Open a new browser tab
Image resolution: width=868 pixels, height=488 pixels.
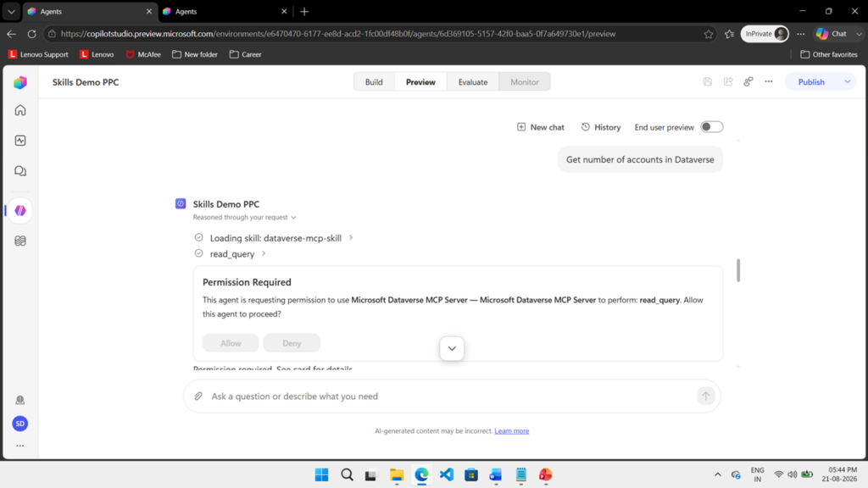[x=304, y=11]
